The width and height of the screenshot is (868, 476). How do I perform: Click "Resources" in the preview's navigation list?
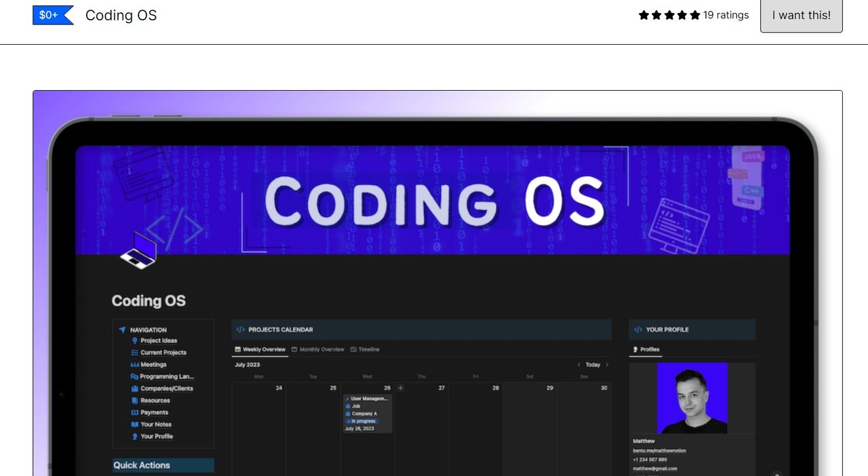[155, 401]
